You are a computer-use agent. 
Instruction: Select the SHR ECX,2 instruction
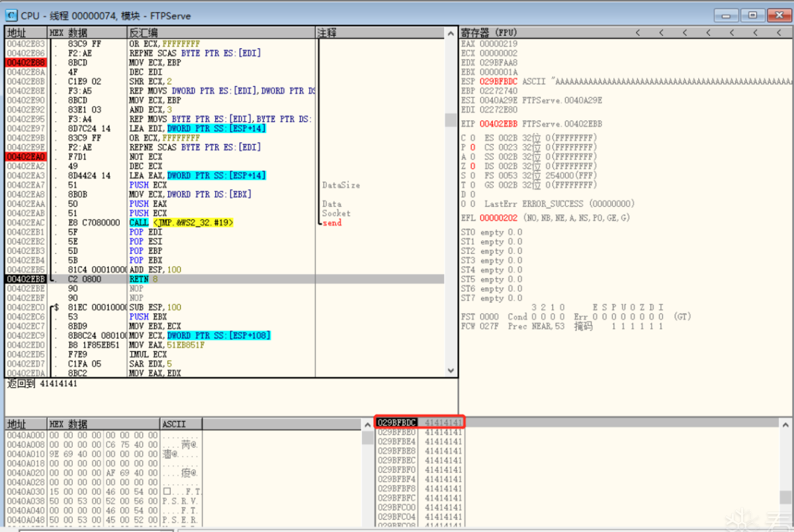point(150,81)
